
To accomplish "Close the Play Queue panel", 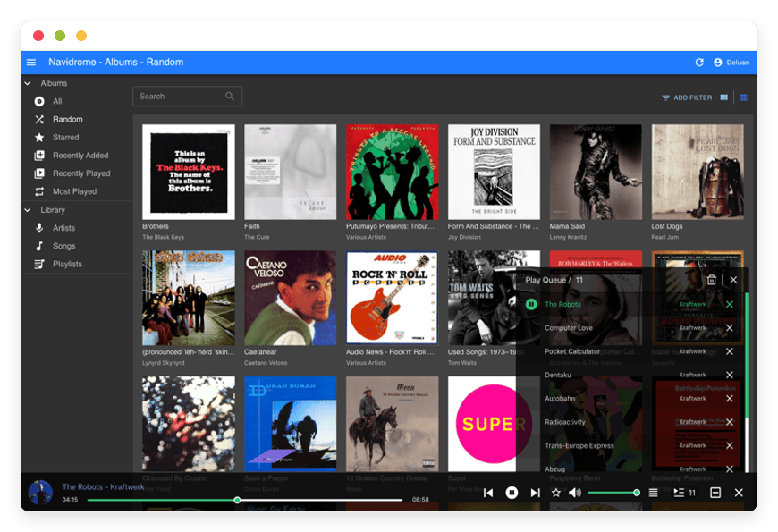I will pyautogui.click(x=733, y=280).
